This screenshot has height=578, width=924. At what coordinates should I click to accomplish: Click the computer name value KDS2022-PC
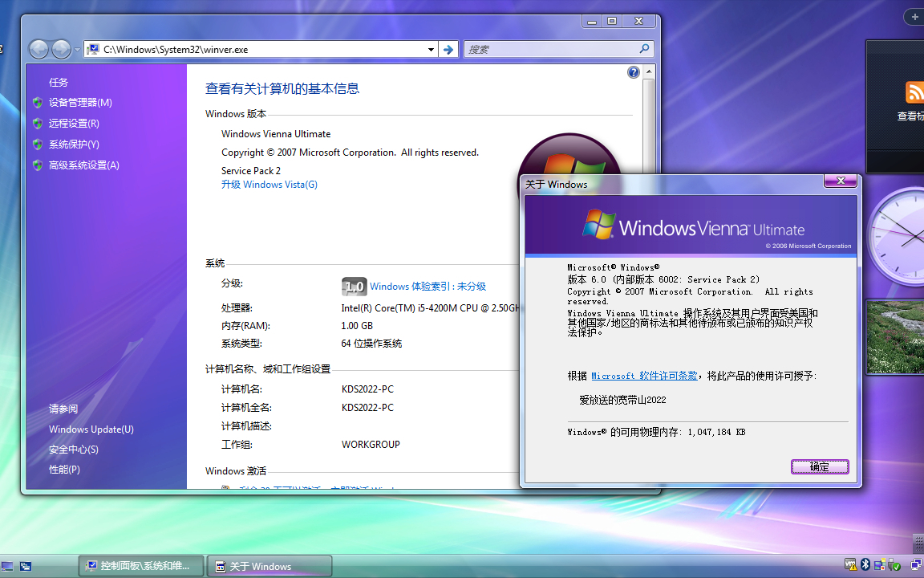pyautogui.click(x=367, y=389)
